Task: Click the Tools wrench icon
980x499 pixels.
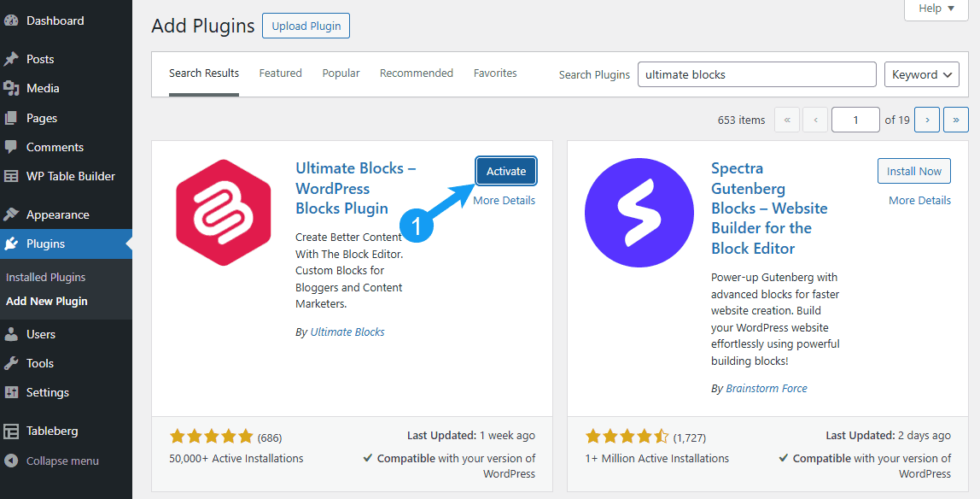Action: (x=11, y=363)
